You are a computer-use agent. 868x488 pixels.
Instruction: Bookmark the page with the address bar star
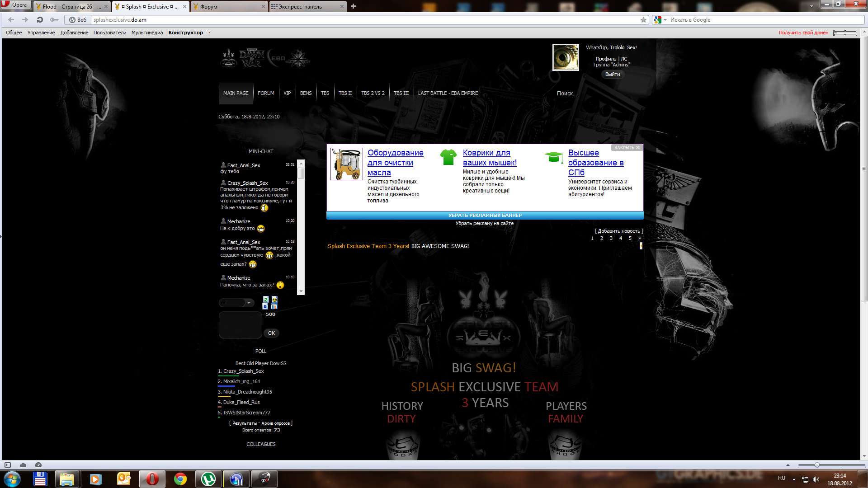pyautogui.click(x=643, y=20)
